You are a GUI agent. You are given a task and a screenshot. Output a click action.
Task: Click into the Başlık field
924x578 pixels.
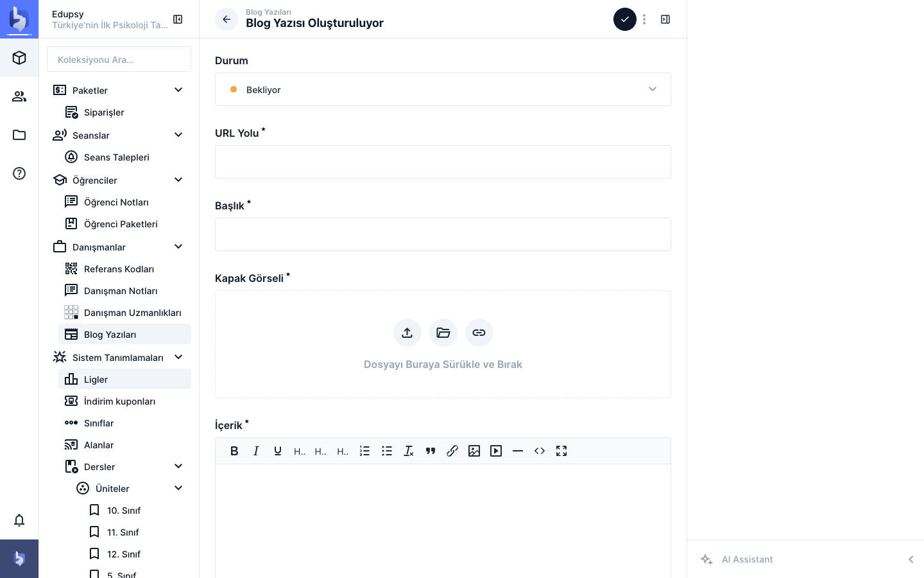[x=443, y=234]
